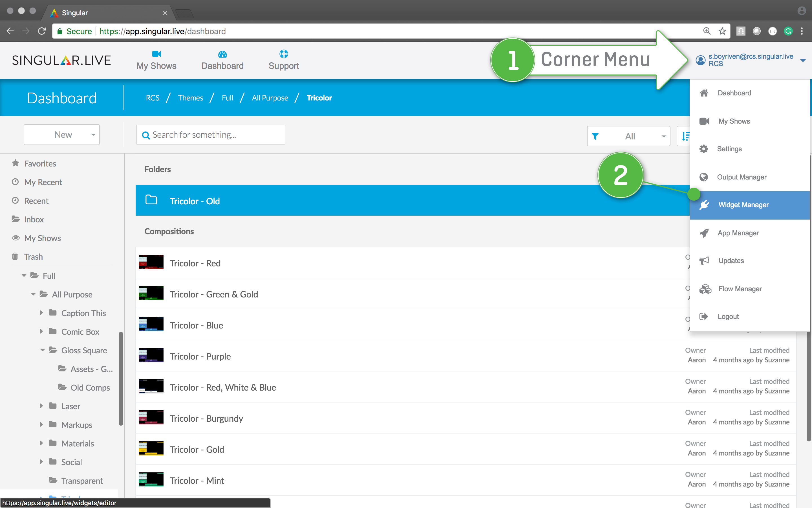Expand the Social folder
This screenshot has width=812, height=508.
(42, 462)
